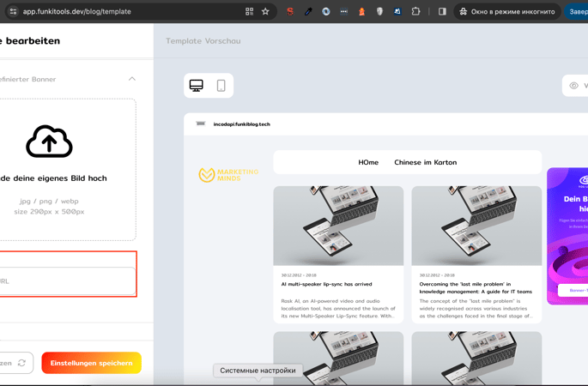Viewport: 588px width, 386px height.
Task: Open the AI multi-speaker lip-sync article thumbnail
Action: coord(338,226)
